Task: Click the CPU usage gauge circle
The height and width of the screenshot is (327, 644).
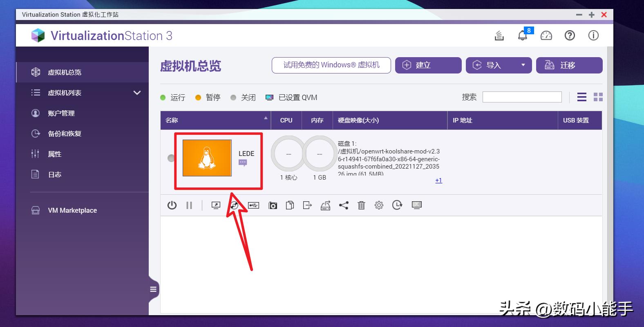Action: [288, 154]
